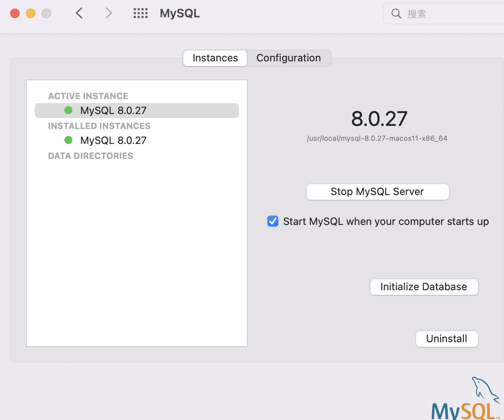Click Initialize Database button
Image resolution: width=504 pixels, height=420 pixels.
[424, 287]
